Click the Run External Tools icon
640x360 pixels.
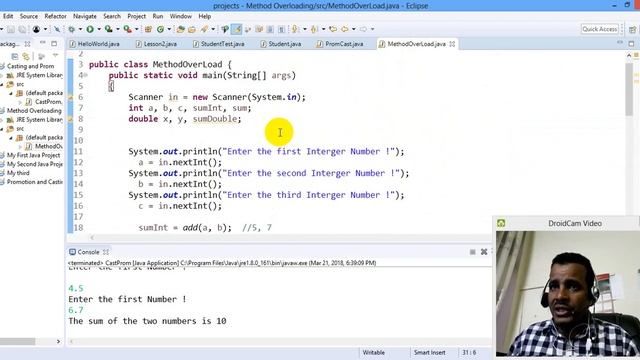[x=127, y=29]
